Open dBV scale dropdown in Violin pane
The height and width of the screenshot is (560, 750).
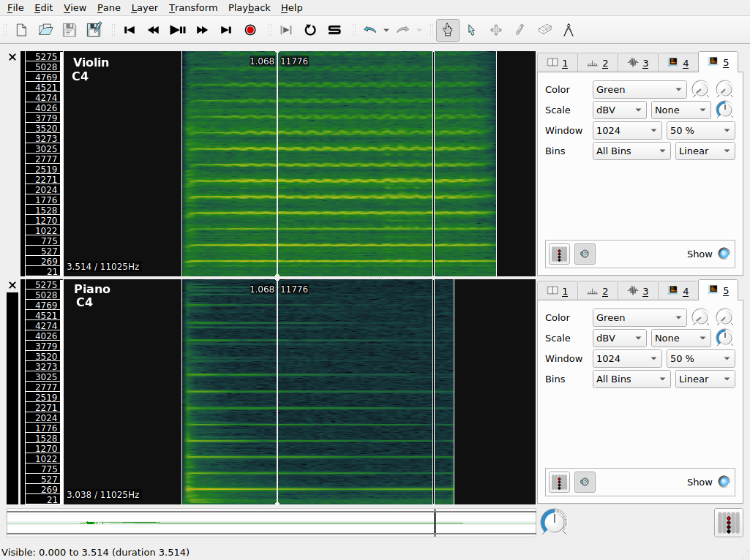(620, 110)
